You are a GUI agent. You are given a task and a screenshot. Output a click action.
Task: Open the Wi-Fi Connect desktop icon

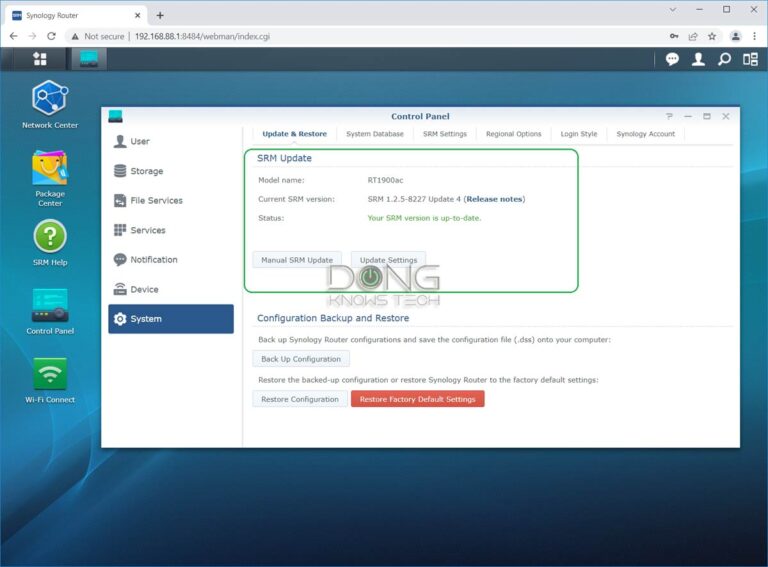49,380
